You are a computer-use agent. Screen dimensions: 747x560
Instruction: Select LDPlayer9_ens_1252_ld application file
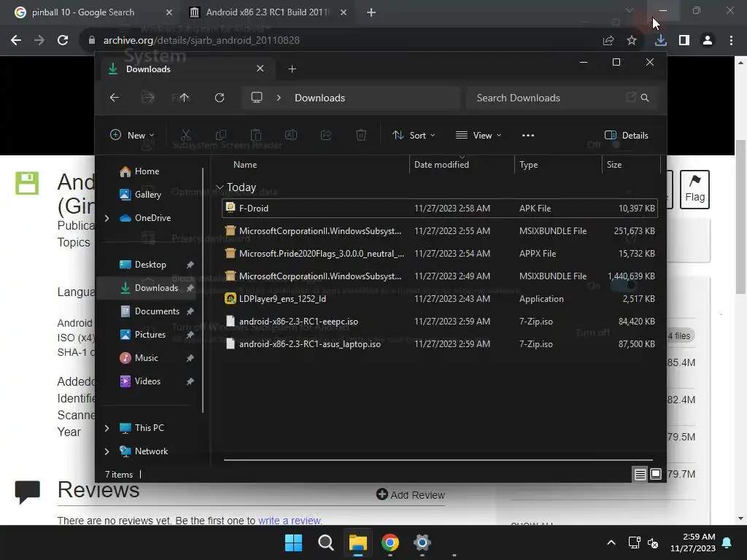439,298
